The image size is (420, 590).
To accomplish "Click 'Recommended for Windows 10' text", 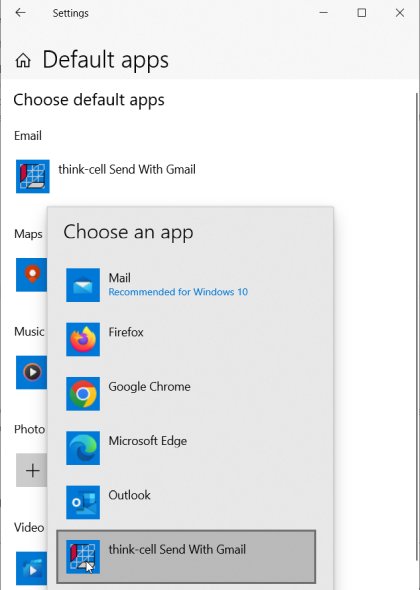I will [178, 292].
